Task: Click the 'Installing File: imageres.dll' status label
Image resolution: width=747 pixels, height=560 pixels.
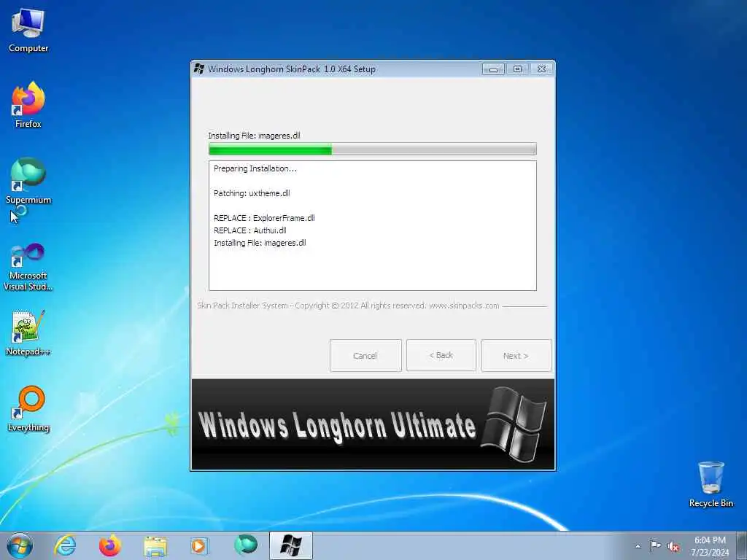Action: click(x=254, y=136)
